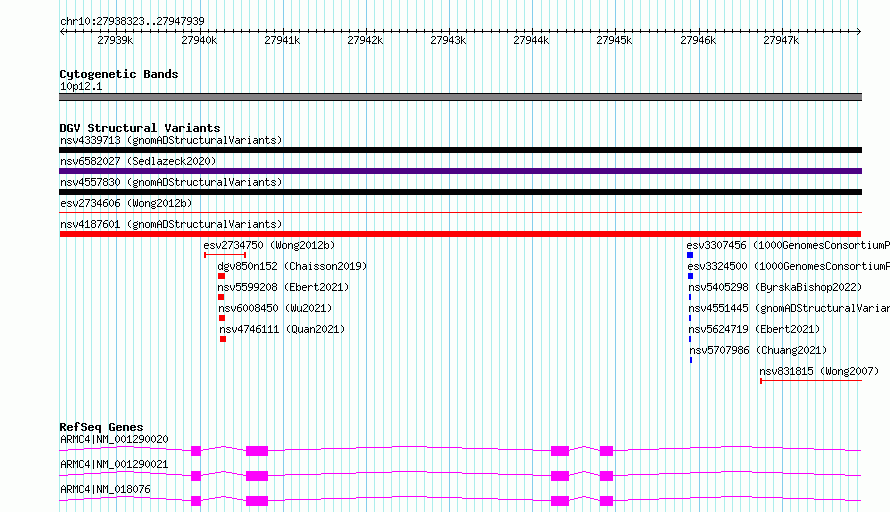The image size is (890, 512).
Task: Click the nsv4551445 gnomAD variant label
Action: pos(789,308)
